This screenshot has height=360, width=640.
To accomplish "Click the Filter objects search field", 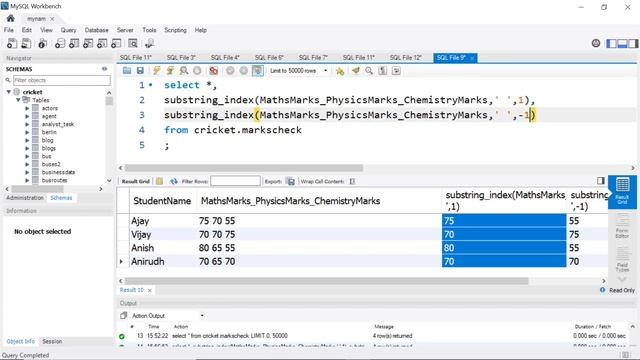I will [62, 80].
